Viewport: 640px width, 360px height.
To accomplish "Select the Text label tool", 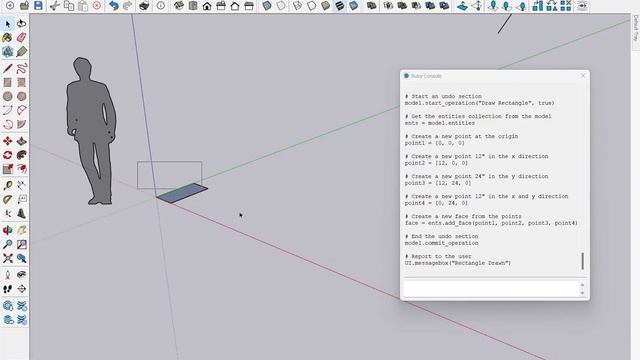I will (x=22, y=200).
